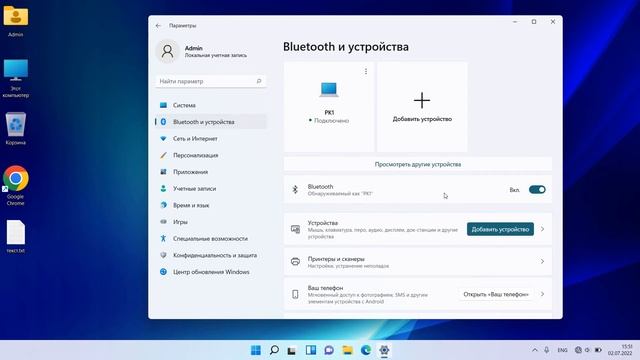
Task: Switch ENG input language indicator
Action: (x=562, y=350)
